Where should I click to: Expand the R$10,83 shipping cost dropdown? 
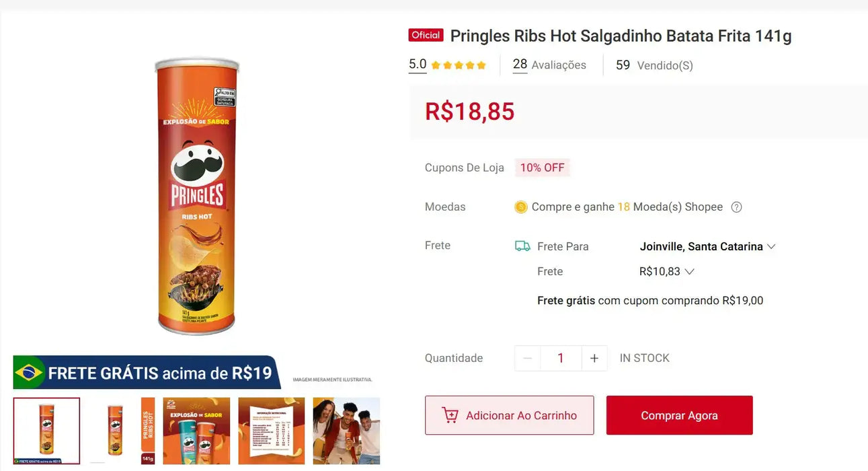tap(666, 272)
